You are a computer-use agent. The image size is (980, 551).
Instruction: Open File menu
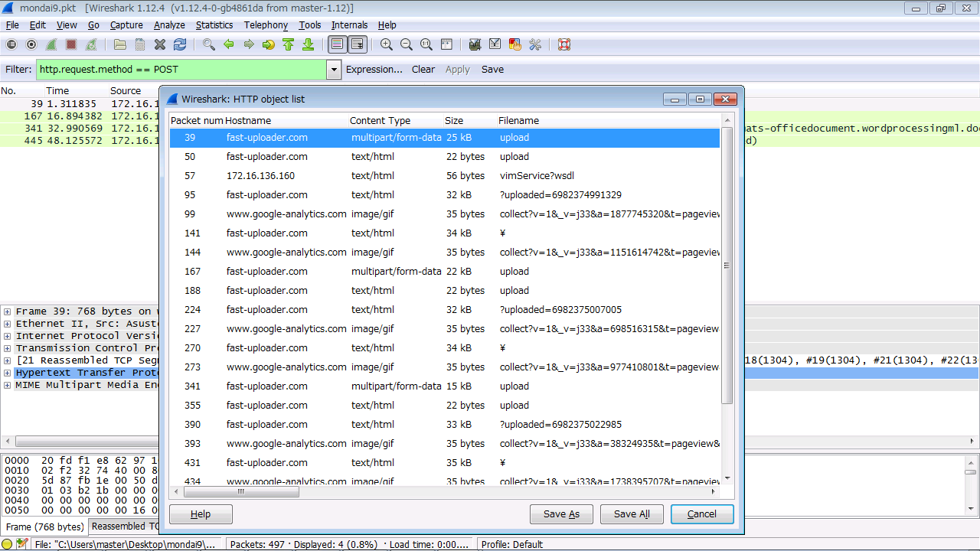(x=12, y=24)
